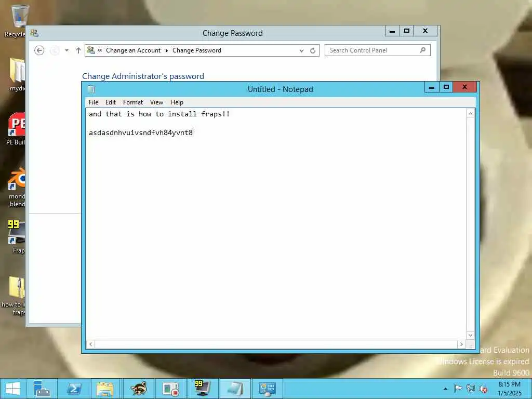Screen dimensions: 532x399
Task: Maximize the Notepad window
Action: click(446, 87)
